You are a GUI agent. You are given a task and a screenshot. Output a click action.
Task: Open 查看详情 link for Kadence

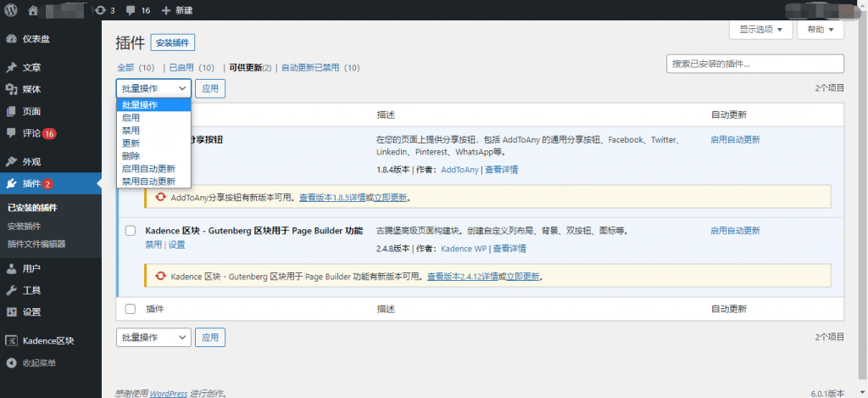(x=509, y=249)
